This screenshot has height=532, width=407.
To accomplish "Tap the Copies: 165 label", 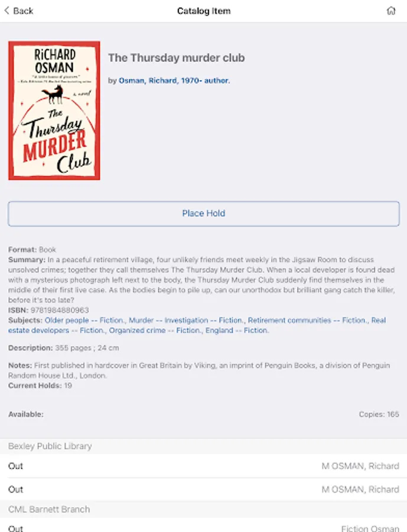I will [x=379, y=414].
